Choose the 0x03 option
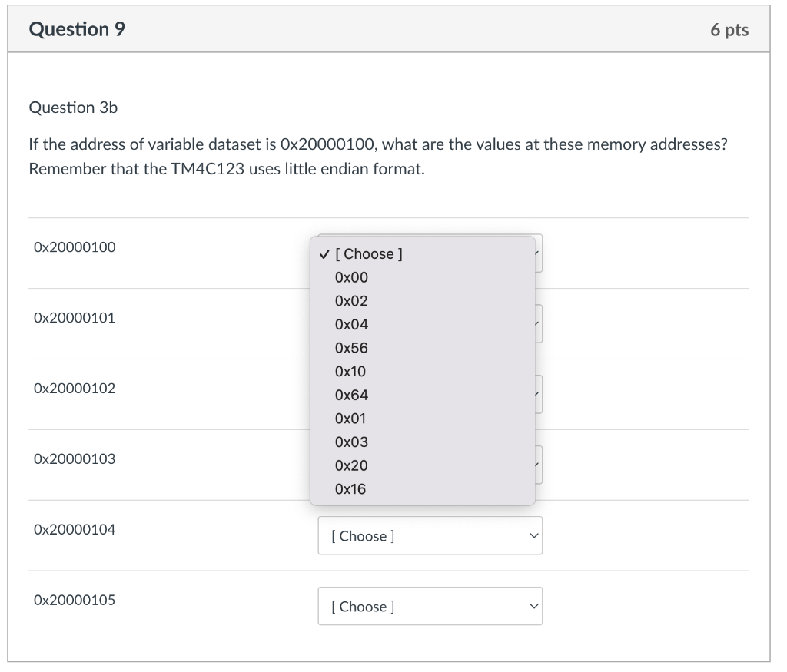 click(x=351, y=442)
